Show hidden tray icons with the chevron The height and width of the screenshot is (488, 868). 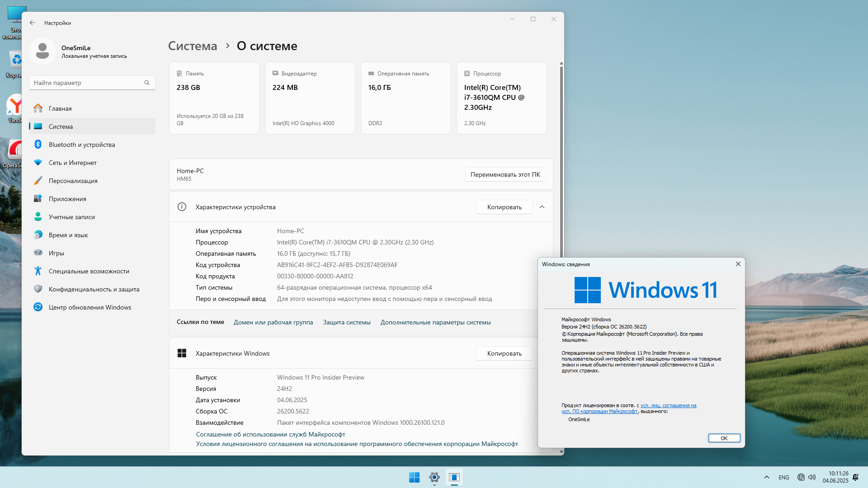(766, 477)
